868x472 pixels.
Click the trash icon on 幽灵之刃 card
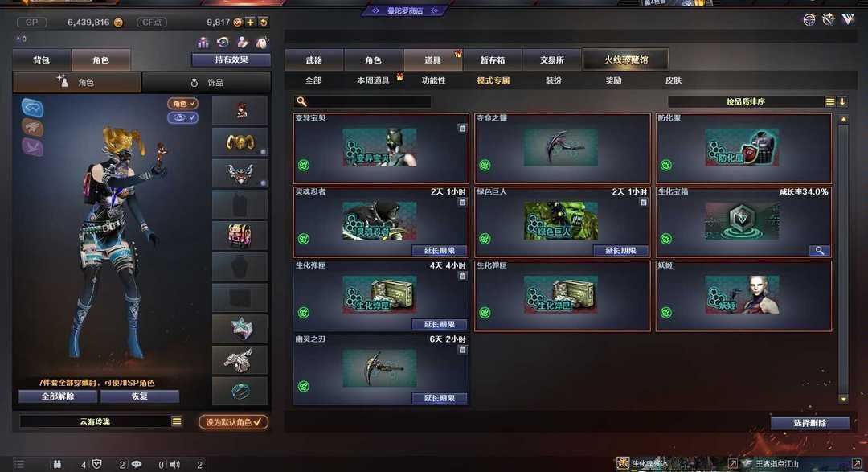462,350
